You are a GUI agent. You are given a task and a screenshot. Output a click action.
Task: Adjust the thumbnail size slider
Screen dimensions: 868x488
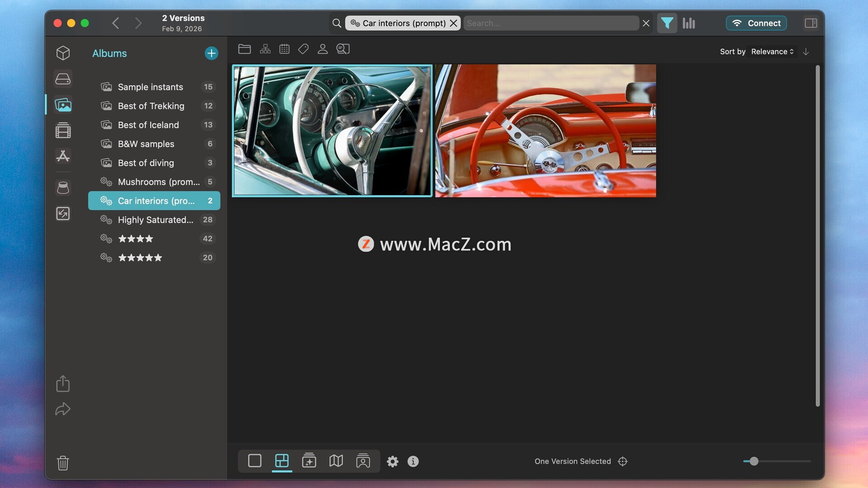click(x=754, y=461)
